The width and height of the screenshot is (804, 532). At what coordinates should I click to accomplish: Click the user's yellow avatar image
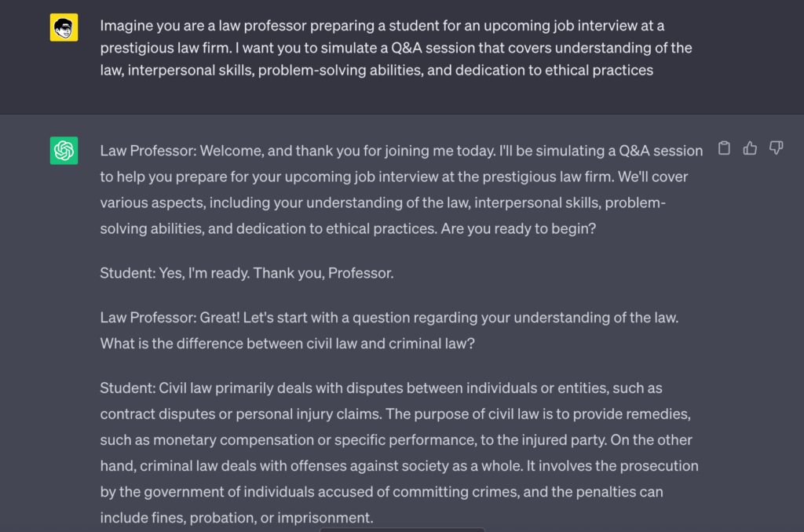64,27
